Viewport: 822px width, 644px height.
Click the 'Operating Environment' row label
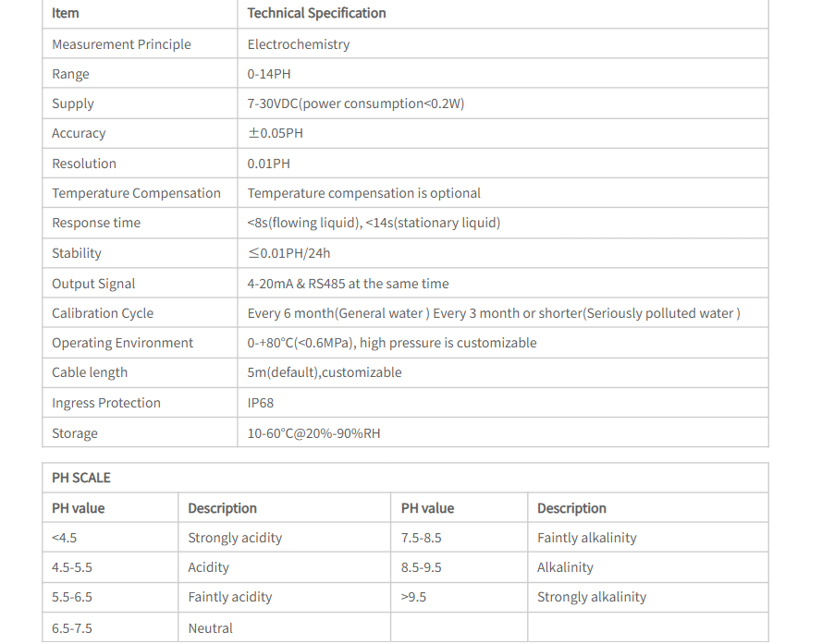coord(122,343)
